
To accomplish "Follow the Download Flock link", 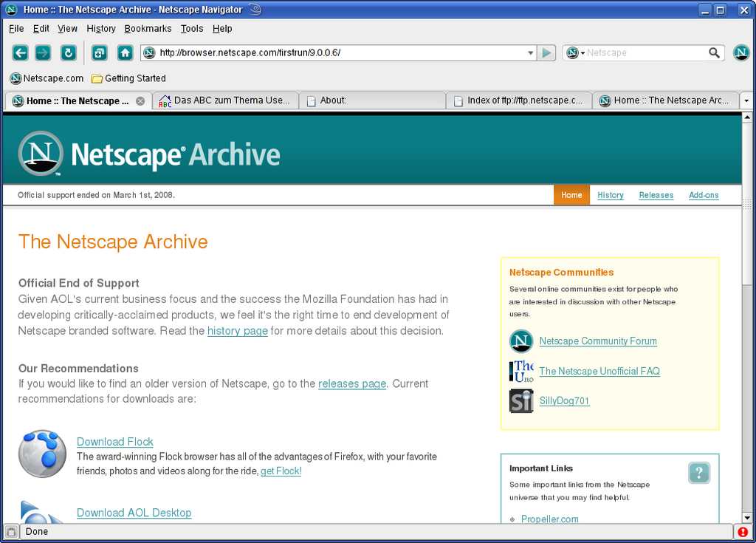I will tap(114, 442).
